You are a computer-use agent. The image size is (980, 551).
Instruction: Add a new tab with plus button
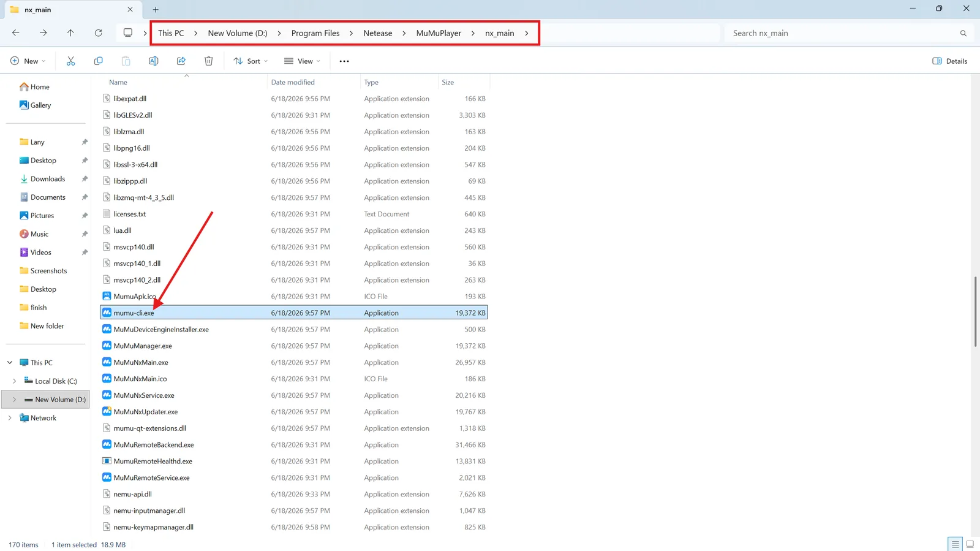click(x=156, y=10)
